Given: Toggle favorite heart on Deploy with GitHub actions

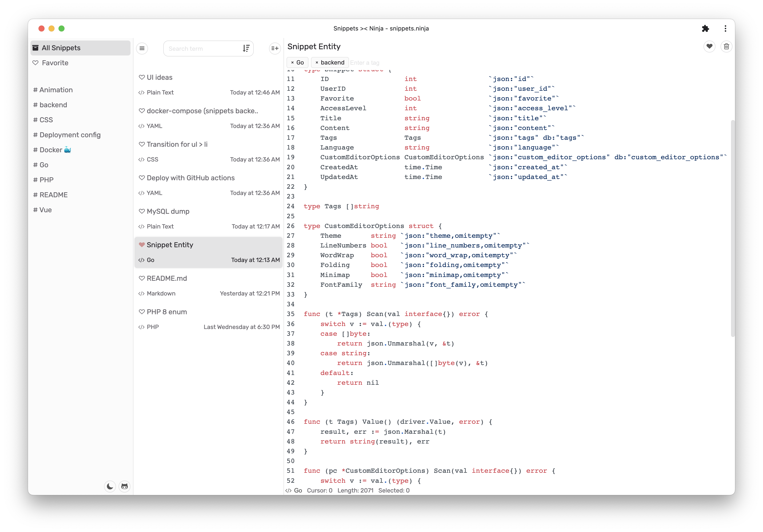Looking at the screenshot, I should [x=141, y=178].
